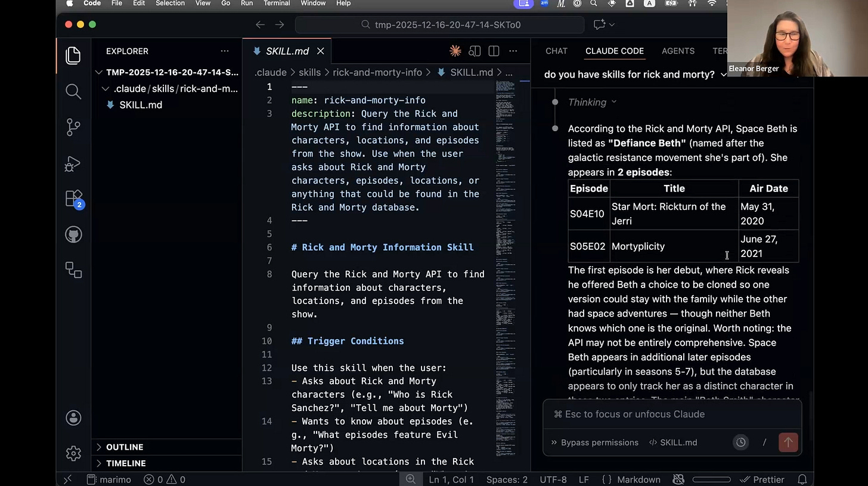Image resolution: width=868 pixels, height=486 pixels.
Task: Expand the Thinking section
Action: [x=592, y=103]
